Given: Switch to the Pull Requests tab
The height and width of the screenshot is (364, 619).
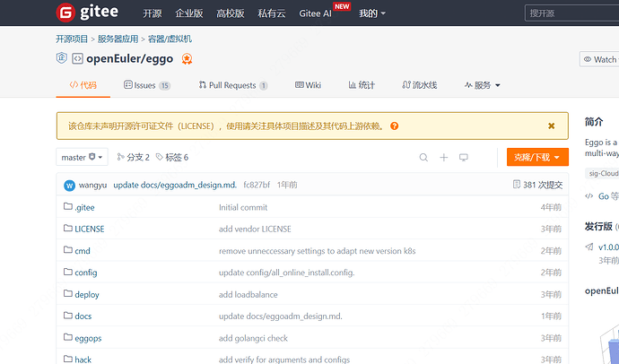Looking at the screenshot, I should [x=232, y=85].
